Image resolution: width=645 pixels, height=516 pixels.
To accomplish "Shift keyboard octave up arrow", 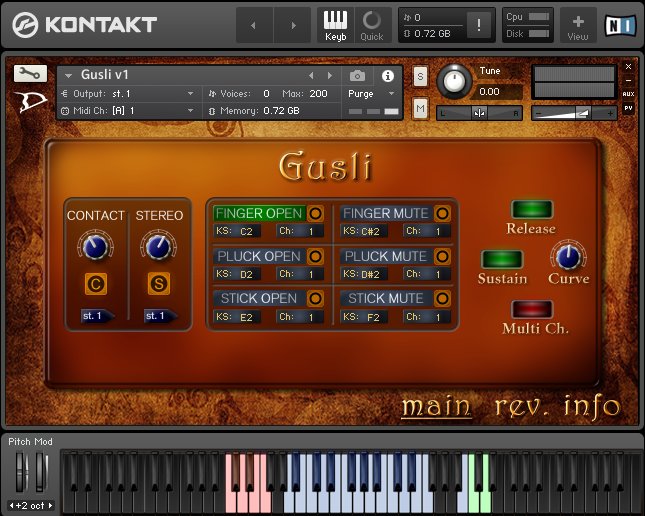I will [50, 505].
